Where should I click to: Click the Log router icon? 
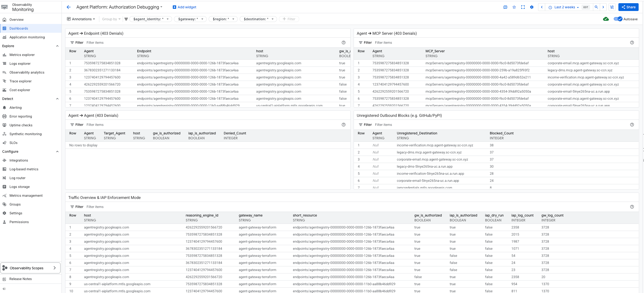[4, 178]
